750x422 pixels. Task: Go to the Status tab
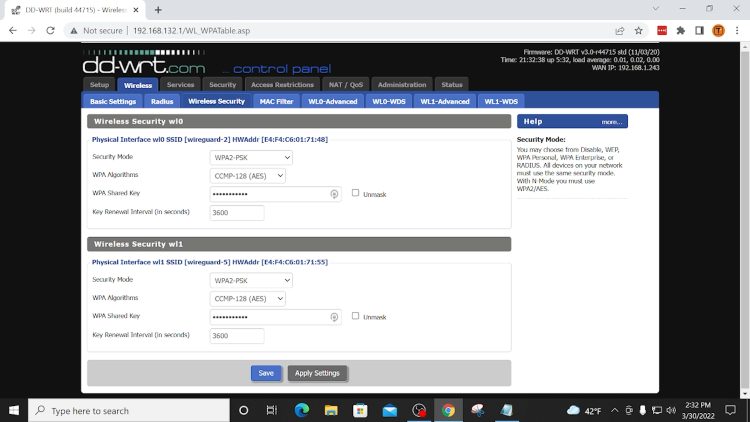tap(452, 85)
